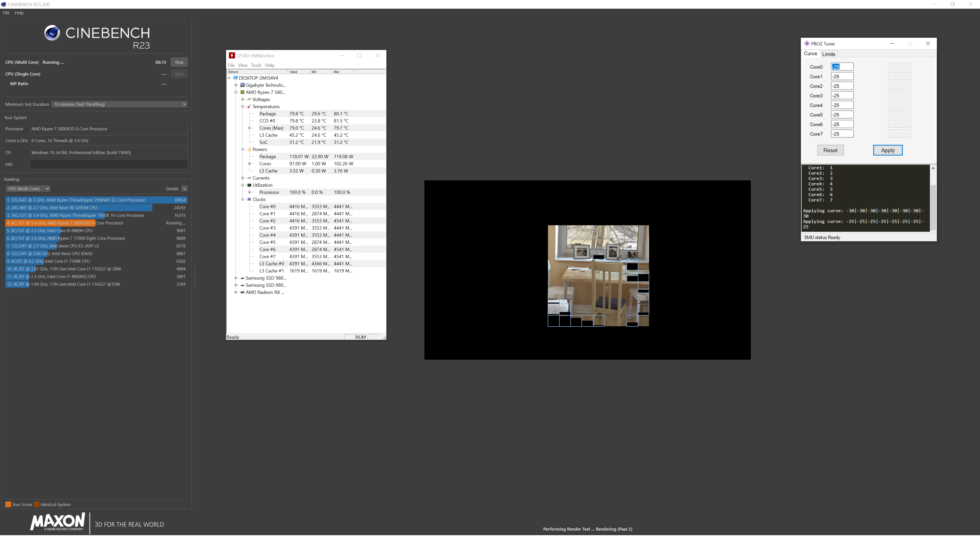
Task: Click the Cinebench sphere logo
Action: 52,33
